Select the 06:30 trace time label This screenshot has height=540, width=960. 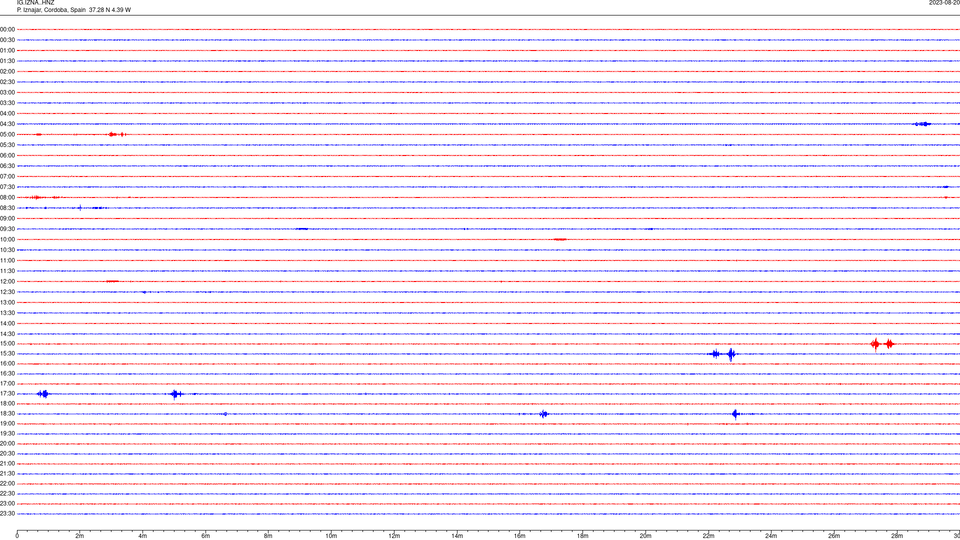coord(7,166)
